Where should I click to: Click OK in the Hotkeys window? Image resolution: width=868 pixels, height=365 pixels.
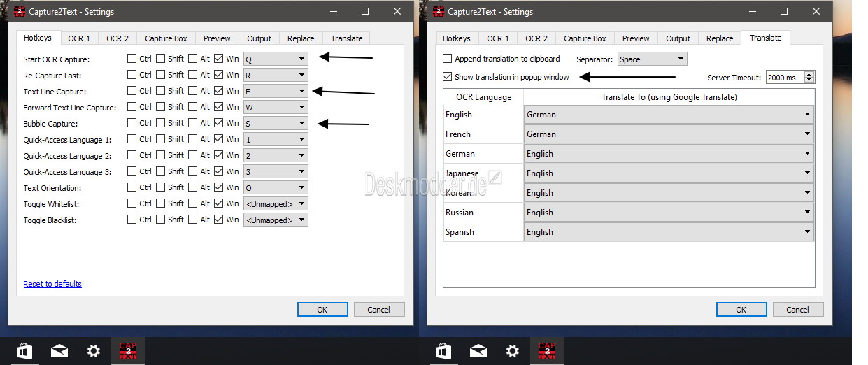tap(322, 309)
